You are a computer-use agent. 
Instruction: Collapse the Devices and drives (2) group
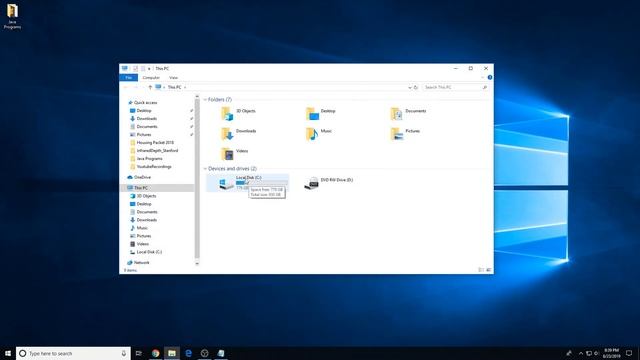[x=205, y=169]
